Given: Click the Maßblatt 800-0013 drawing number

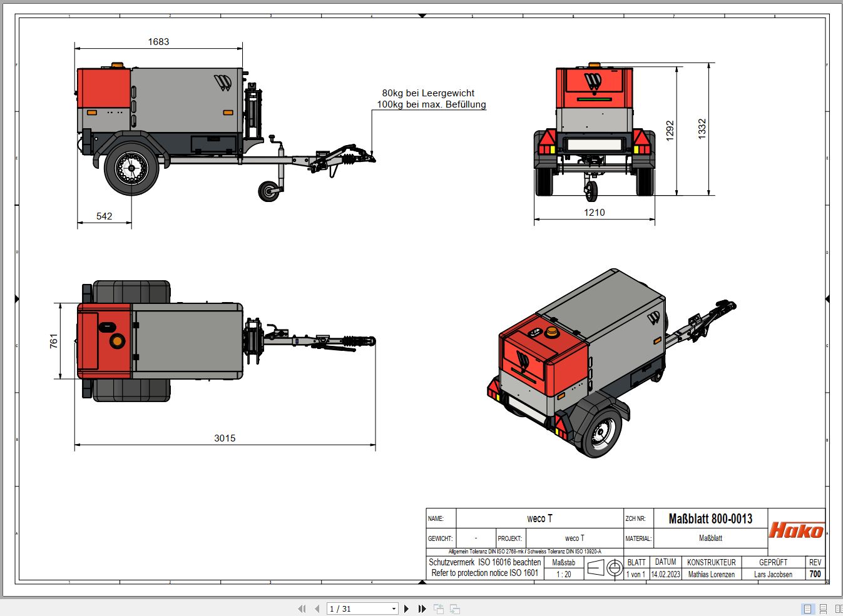Looking at the screenshot, I should point(710,518).
